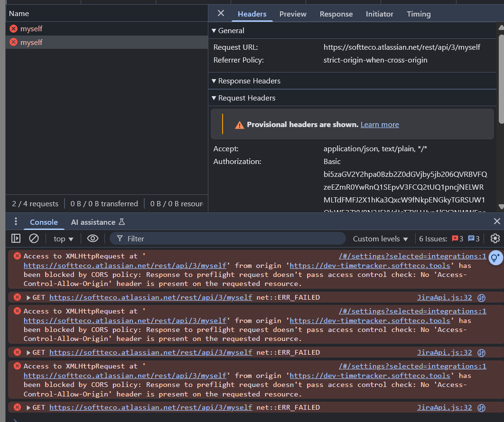Click scroll-down arrow in headers pane

click(x=501, y=206)
